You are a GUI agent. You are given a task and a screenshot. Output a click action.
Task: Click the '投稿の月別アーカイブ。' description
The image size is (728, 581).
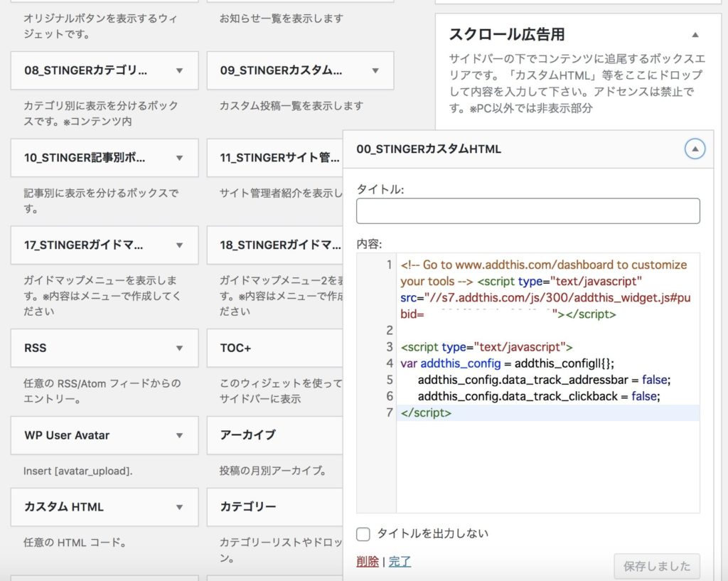click(x=272, y=471)
